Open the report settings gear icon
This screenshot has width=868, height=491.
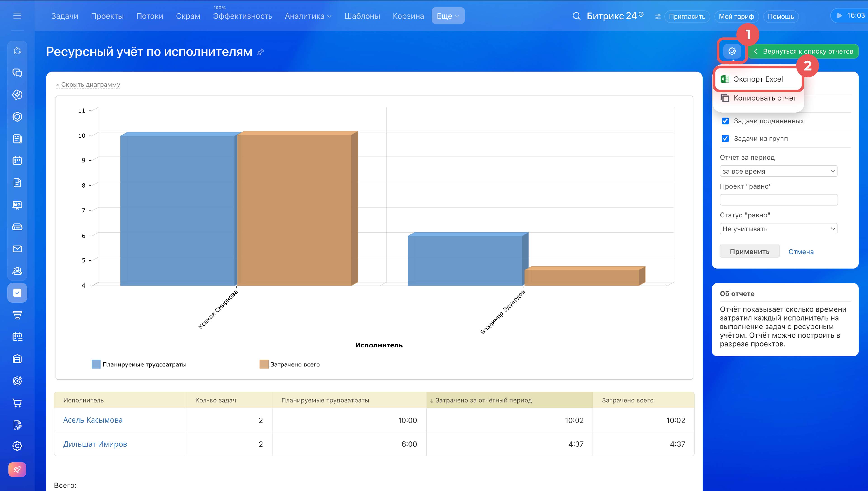732,51
